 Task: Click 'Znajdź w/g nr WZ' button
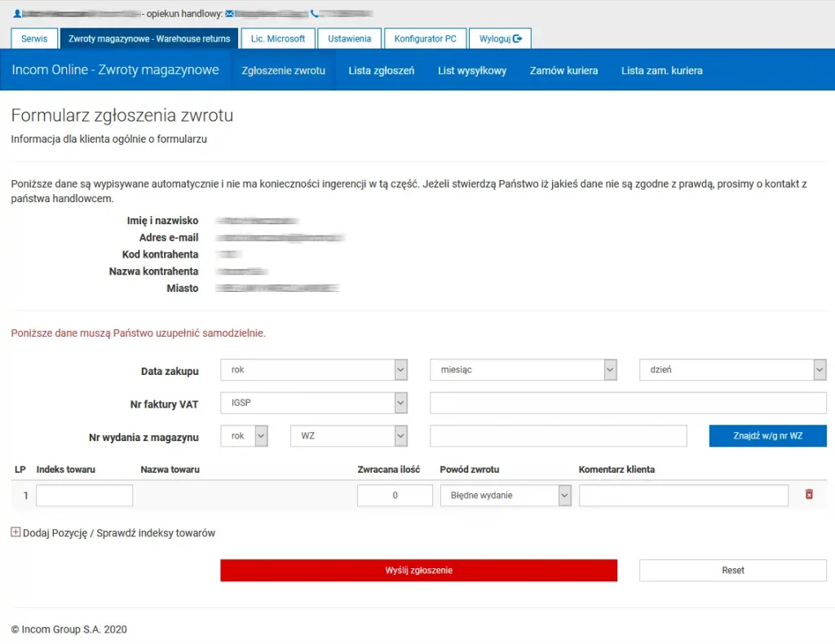coord(767,436)
